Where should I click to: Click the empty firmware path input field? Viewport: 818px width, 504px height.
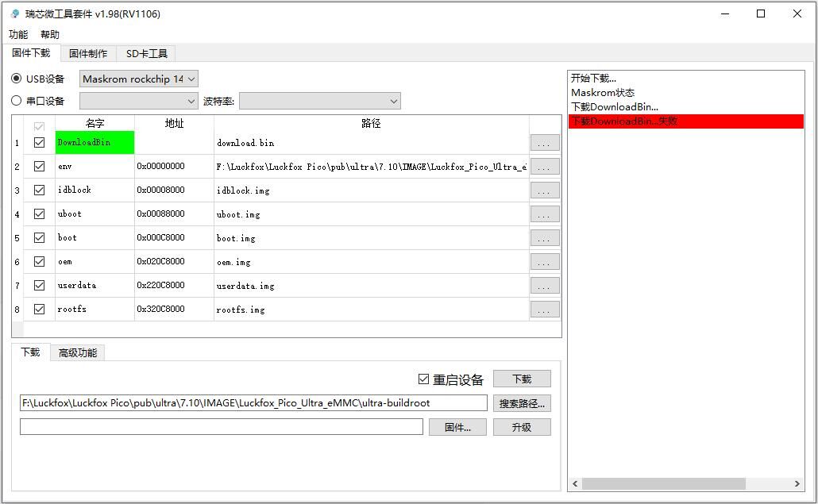221,427
